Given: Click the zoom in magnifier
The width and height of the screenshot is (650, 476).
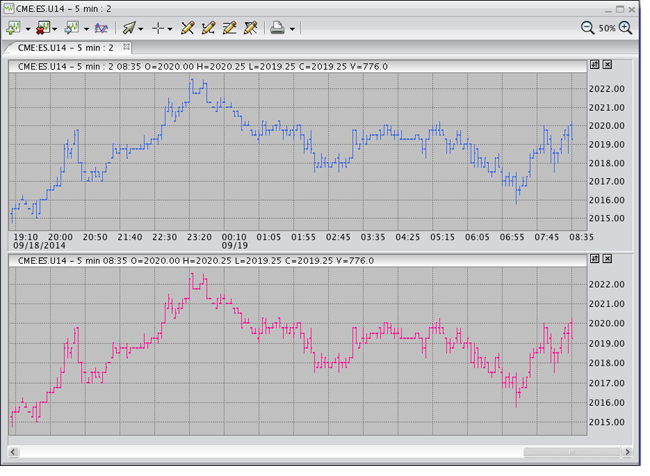Looking at the screenshot, I should [x=625, y=28].
